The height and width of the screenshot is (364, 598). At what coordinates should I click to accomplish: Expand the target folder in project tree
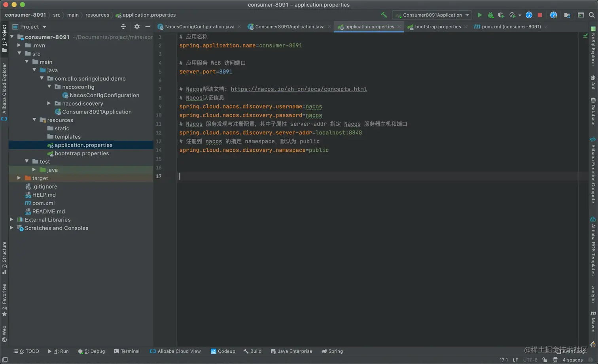[x=19, y=178]
